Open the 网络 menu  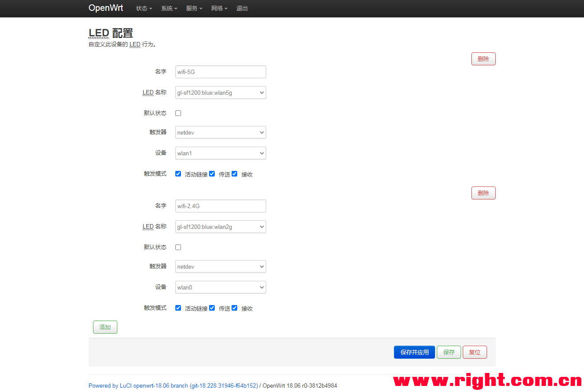(x=219, y=8)
